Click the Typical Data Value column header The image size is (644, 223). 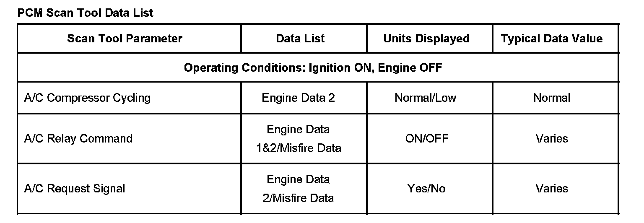[x=551, y=39]
